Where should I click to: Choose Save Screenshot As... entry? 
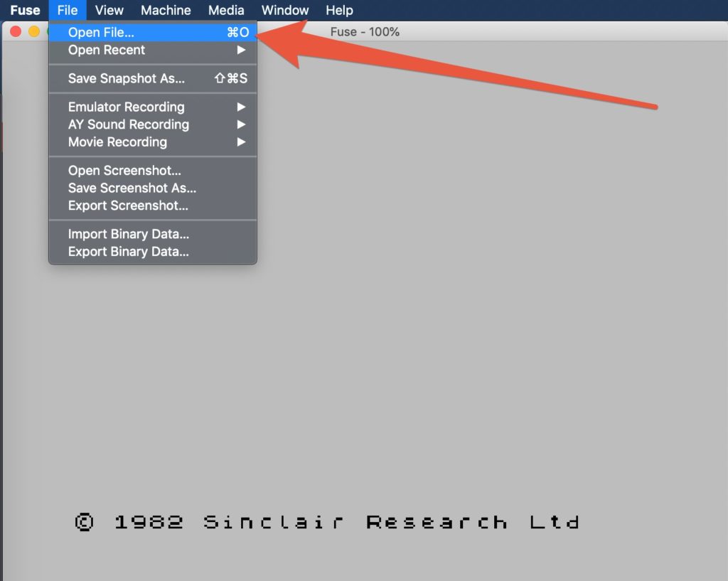(153, 188)
